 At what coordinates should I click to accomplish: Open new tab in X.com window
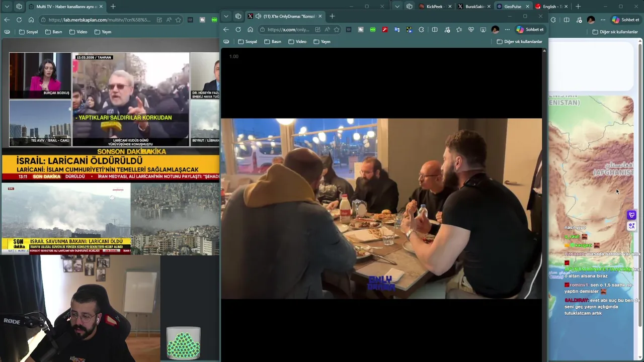tap(332, 16)
